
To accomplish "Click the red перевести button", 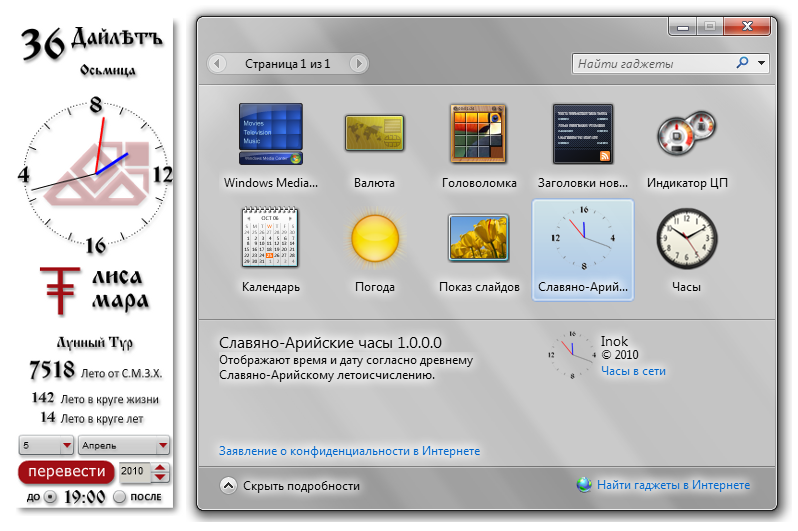I will click(x=66, y=472).
